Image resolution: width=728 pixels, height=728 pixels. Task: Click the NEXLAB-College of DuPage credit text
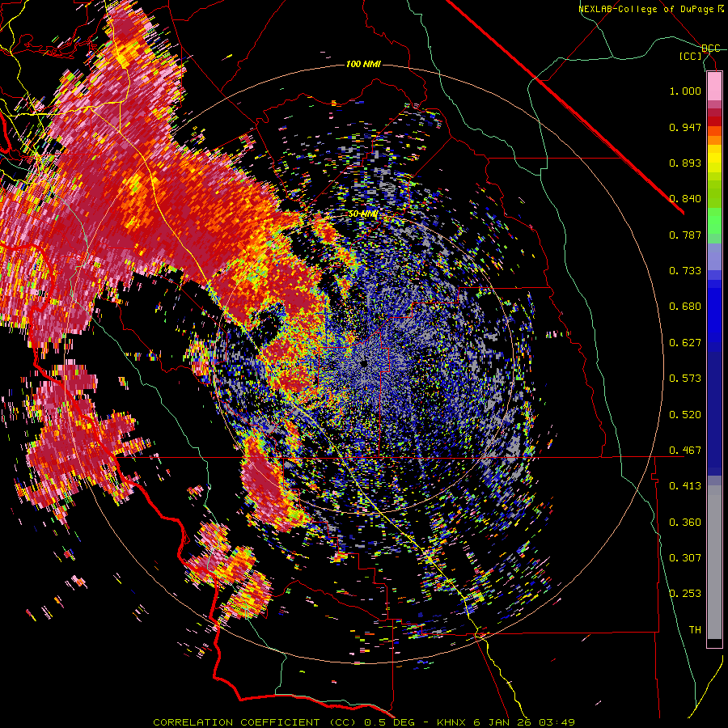tap(650, 9)
